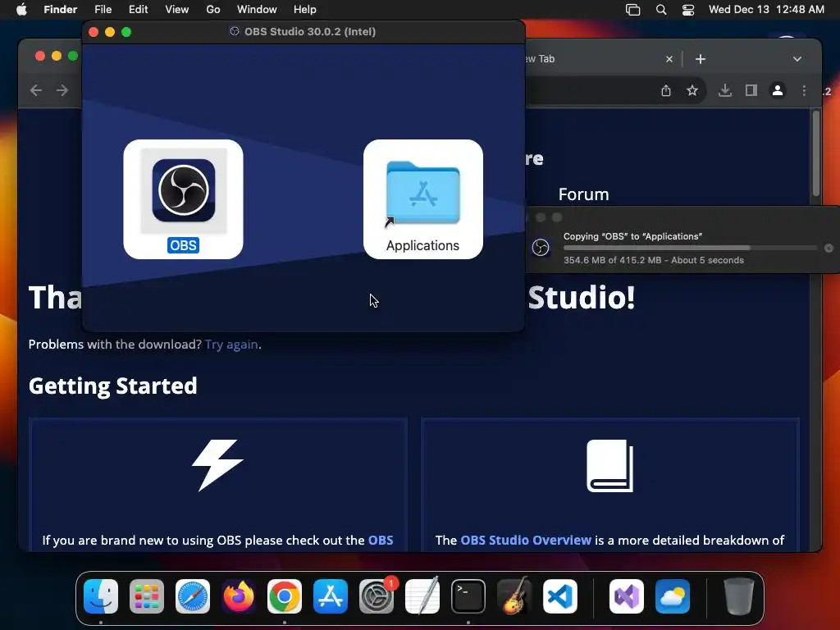Toggle Chrome side panel
Screen dimensions: 840x630
tap(751, 90)
